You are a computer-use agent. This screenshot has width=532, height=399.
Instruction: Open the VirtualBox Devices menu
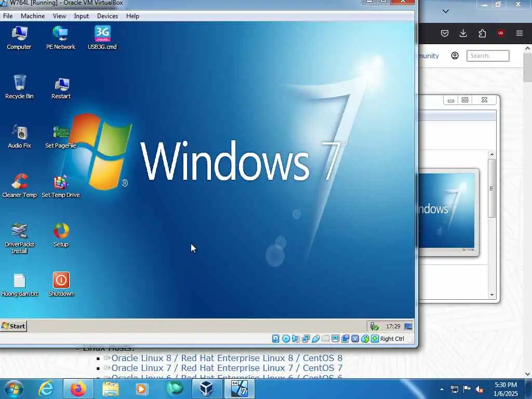point(108,16)
